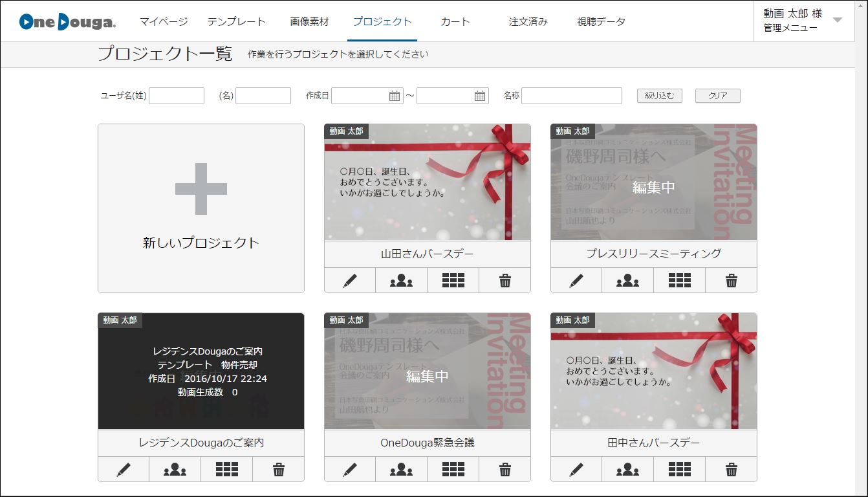The height and width of the screenshot is (497, 868).
Task: Open 田中さんバースデー project thumbnail
Action: (654, 371)
